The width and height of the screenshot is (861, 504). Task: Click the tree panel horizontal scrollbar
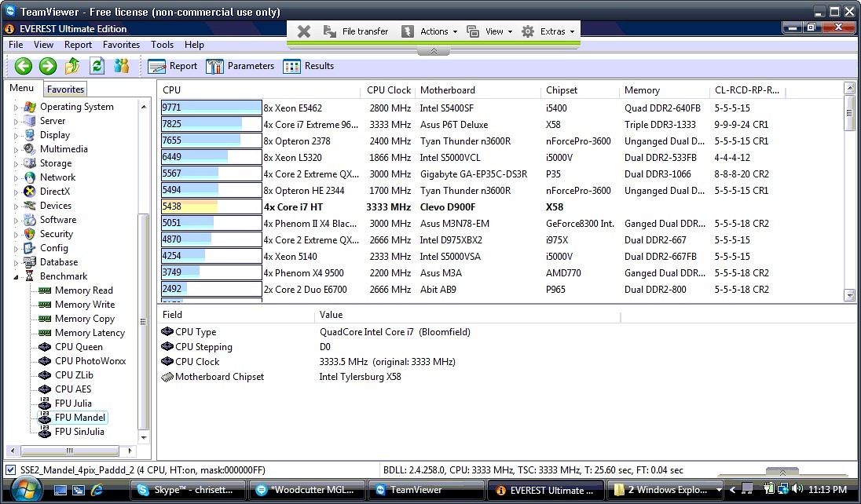pos(70,451)
